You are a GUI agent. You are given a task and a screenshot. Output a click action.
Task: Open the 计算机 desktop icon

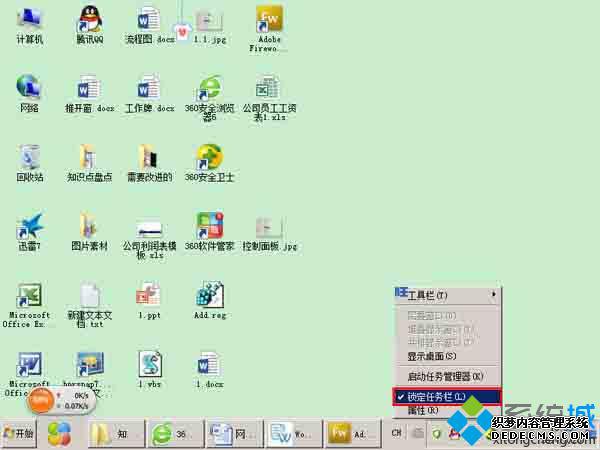(29, 20)
